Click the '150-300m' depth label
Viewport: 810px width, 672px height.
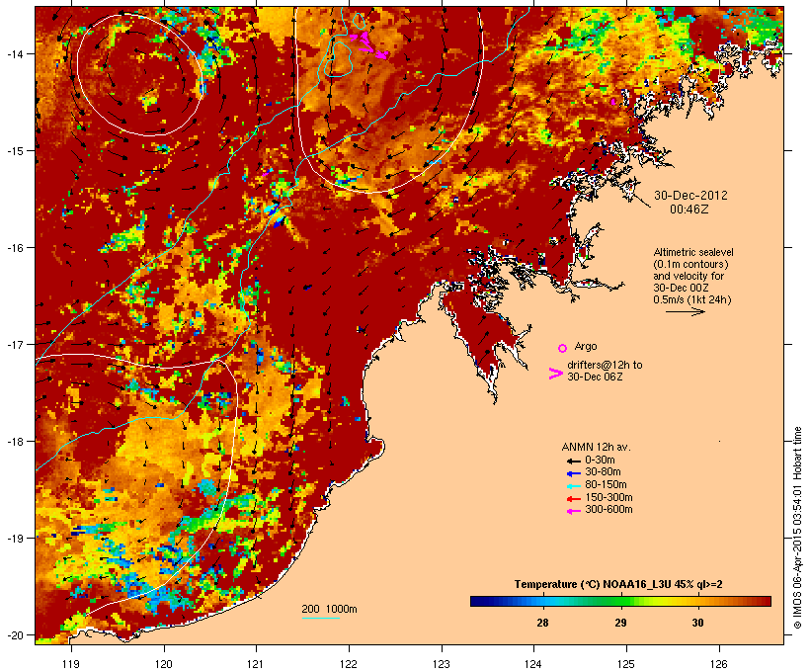point(608,497)
